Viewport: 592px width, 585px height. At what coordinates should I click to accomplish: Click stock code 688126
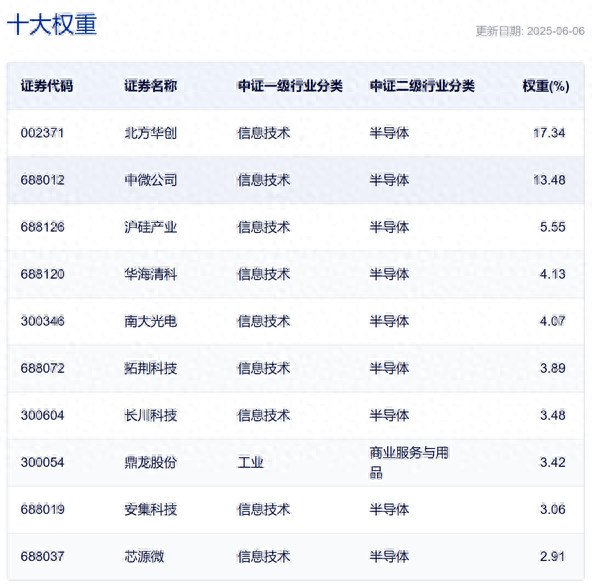43,227
